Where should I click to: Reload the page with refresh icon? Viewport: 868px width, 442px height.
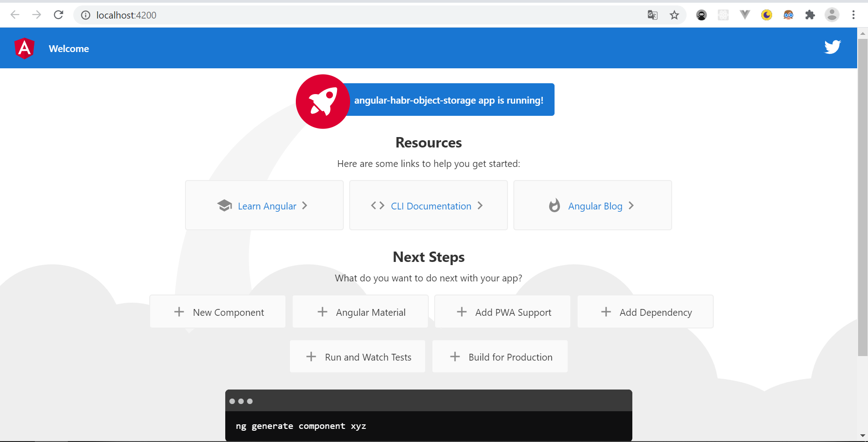coord(58,15)
